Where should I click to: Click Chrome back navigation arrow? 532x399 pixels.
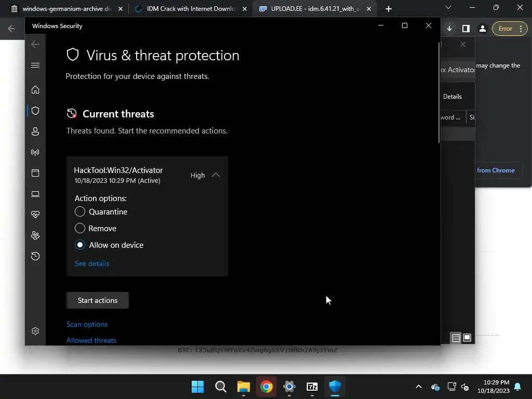11,29
